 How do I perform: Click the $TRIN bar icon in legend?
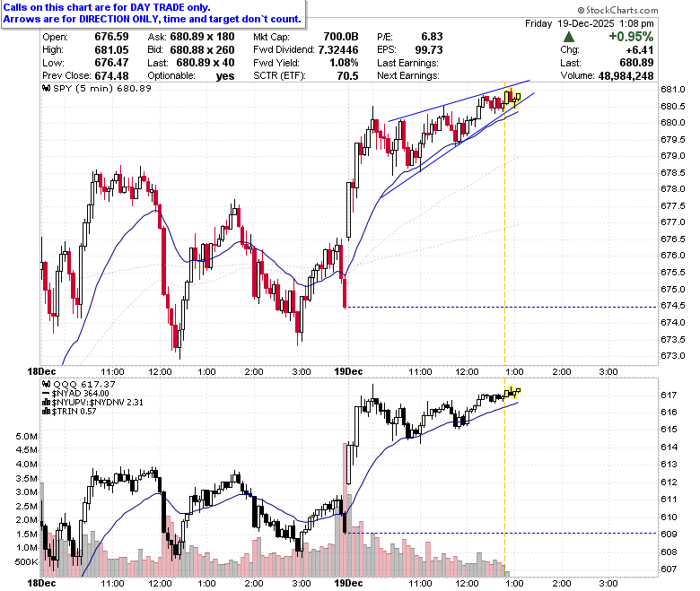click(x=46, y=412)
